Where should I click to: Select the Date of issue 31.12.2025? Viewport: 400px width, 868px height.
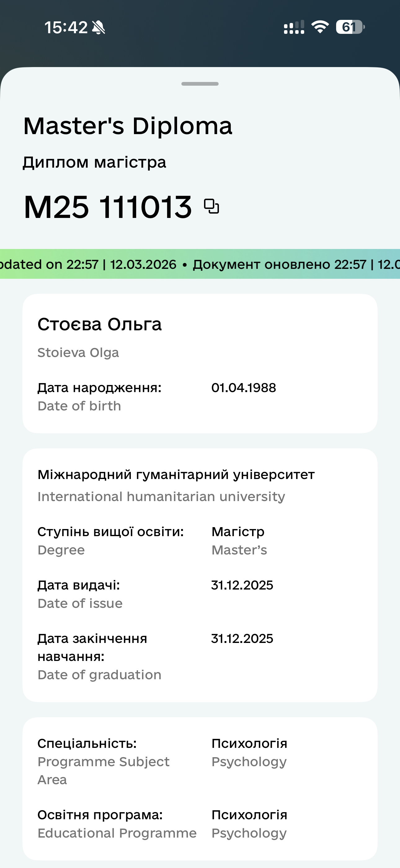tap(242, 585)
